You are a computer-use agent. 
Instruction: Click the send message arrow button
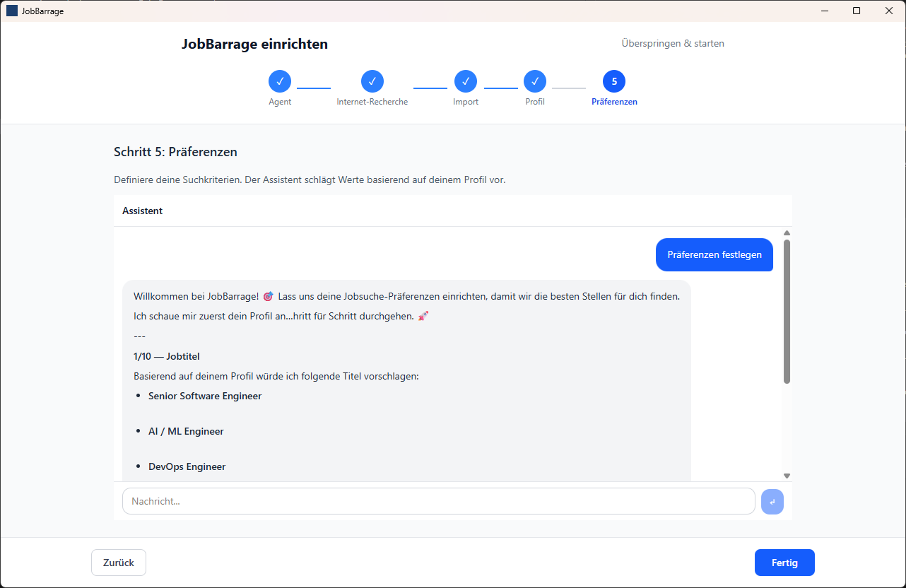click(x=772, y=502)
